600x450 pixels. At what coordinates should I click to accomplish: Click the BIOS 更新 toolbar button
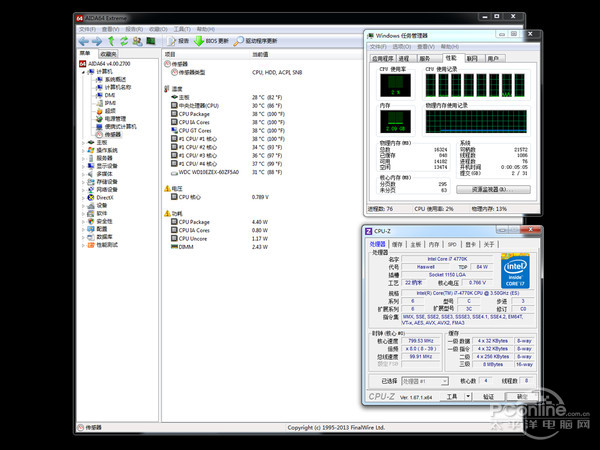click(x=211, y=41)
